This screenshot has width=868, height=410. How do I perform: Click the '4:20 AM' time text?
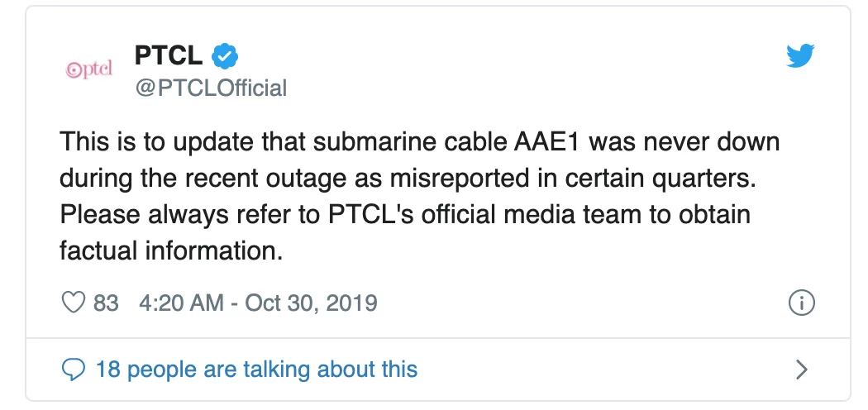(181, 303)
